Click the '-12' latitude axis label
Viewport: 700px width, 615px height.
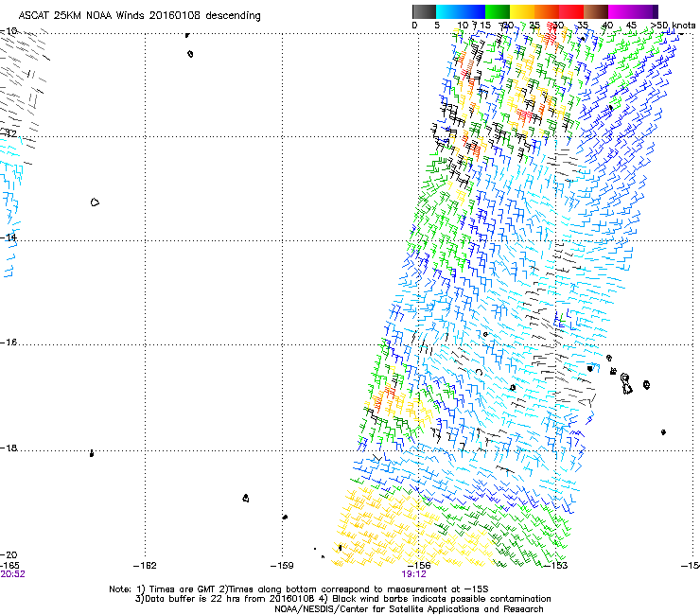coord(9,133)
